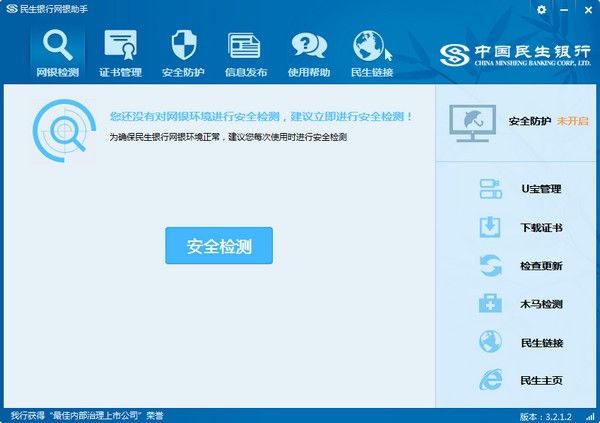The width and height of the screenshot is (600, 423).
Task: Click the radar scan graphic
Action: [x=62, y=130]
